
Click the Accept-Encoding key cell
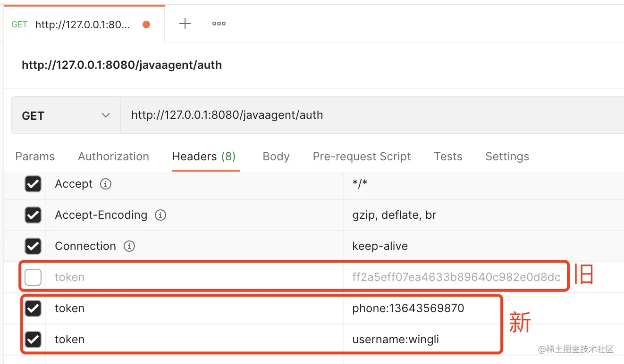click(194, 215)
